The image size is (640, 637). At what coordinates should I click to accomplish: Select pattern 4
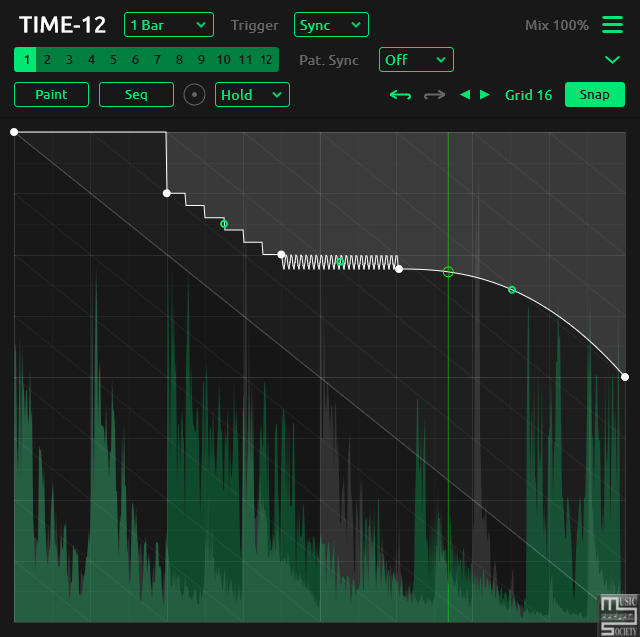(x=91, y=60)
